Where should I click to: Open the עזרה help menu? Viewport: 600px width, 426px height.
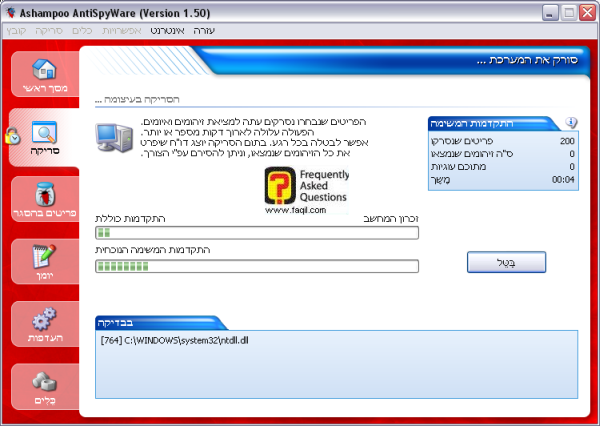203,31
